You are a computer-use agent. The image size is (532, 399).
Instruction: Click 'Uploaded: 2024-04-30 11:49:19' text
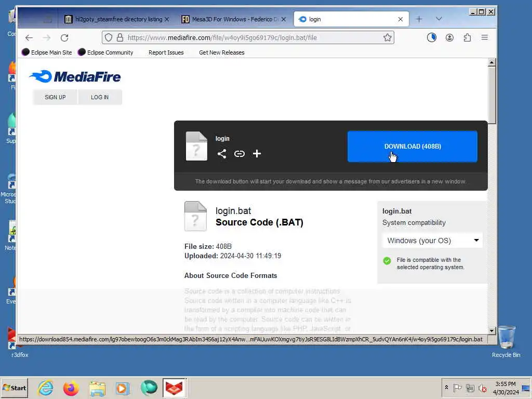pyautogui.click(x=233, y=256)
